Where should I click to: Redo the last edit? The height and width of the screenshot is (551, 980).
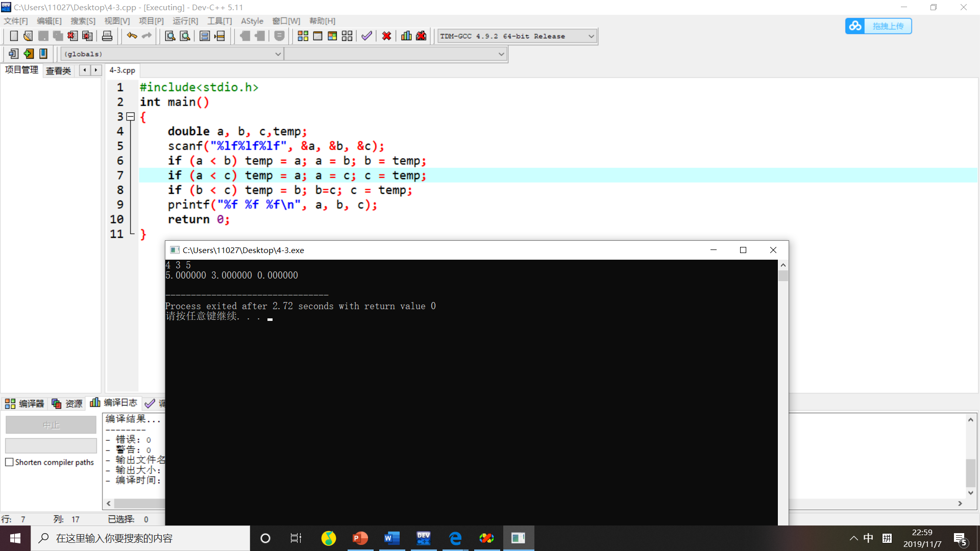[x=146, y=36]
